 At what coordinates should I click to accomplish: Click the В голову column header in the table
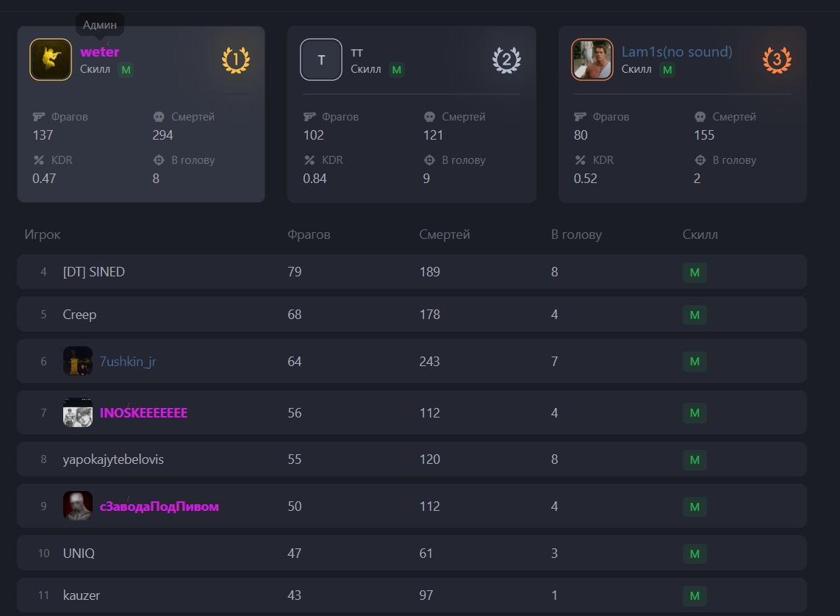tap(576, 234)
